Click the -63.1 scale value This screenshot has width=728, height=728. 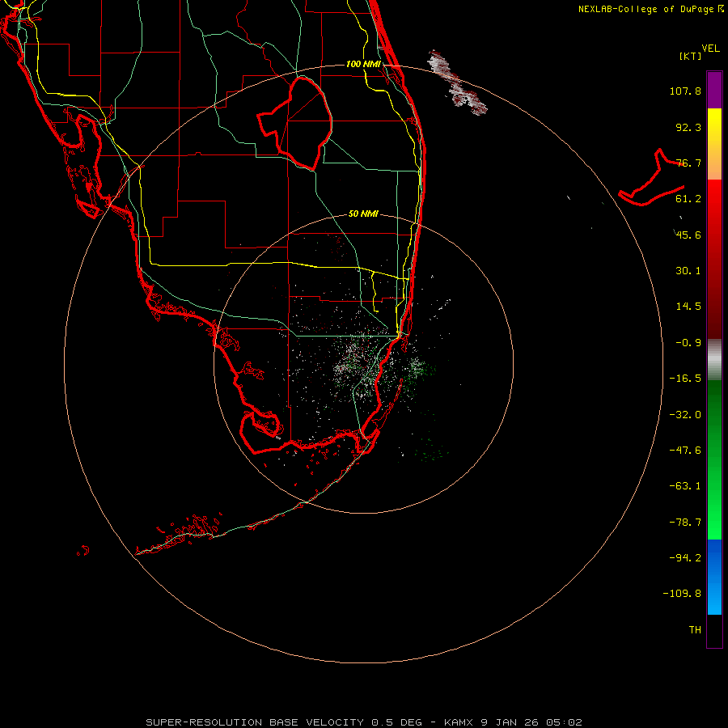685,486
